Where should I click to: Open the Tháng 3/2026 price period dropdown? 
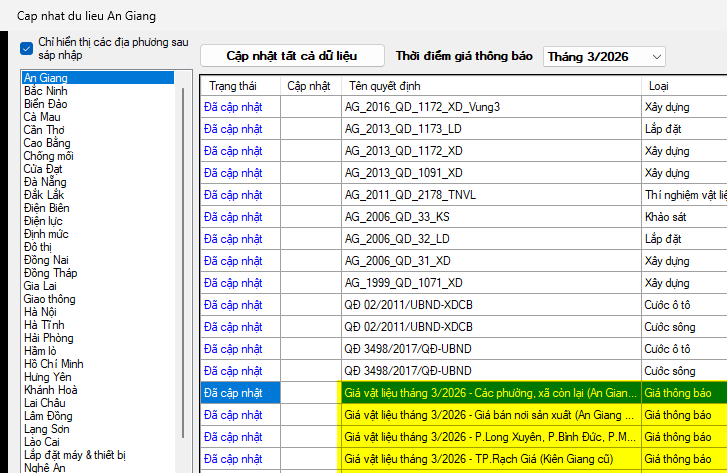pyautogui.click(x=603, y=56)
